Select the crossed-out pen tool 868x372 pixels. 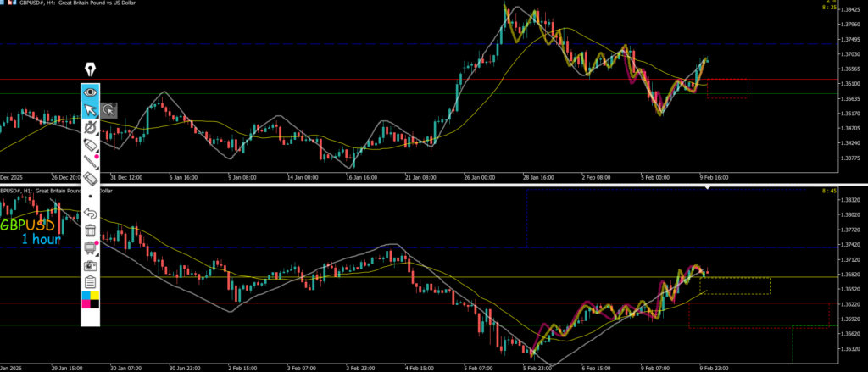tap(90, 129)
